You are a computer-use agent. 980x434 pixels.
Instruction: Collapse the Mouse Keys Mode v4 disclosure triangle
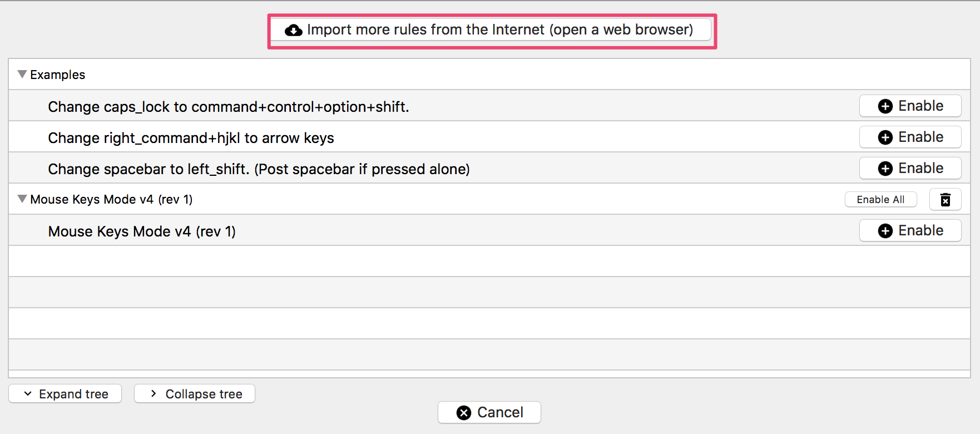(22, 199)
